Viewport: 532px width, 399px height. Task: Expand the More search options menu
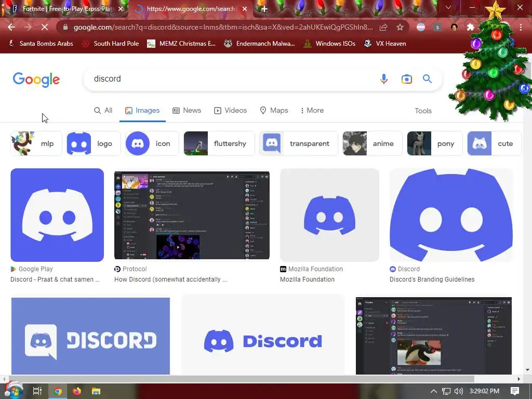[x=312, y=111]
